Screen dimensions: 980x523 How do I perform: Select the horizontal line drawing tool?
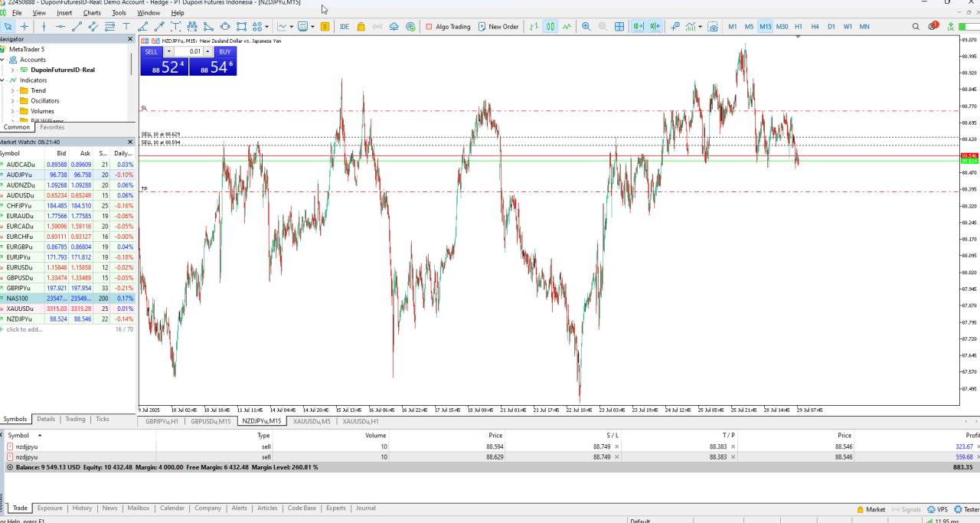click(x=60, y=26)
